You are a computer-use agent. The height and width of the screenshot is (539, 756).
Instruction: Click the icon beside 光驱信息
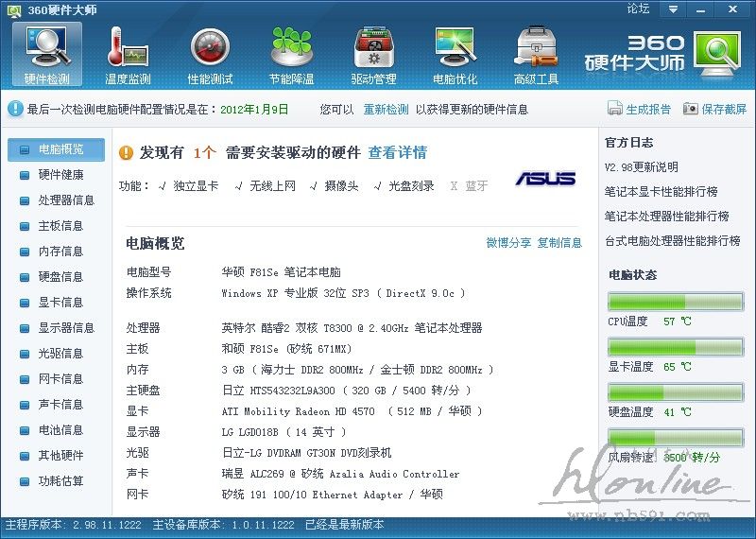pyautogui.click(x=25, y=355)
